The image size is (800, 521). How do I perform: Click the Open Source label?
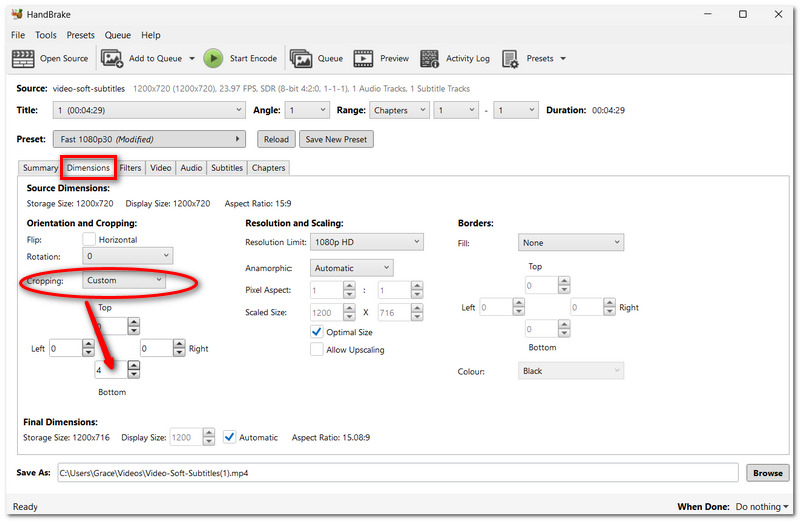click(64, 59)
